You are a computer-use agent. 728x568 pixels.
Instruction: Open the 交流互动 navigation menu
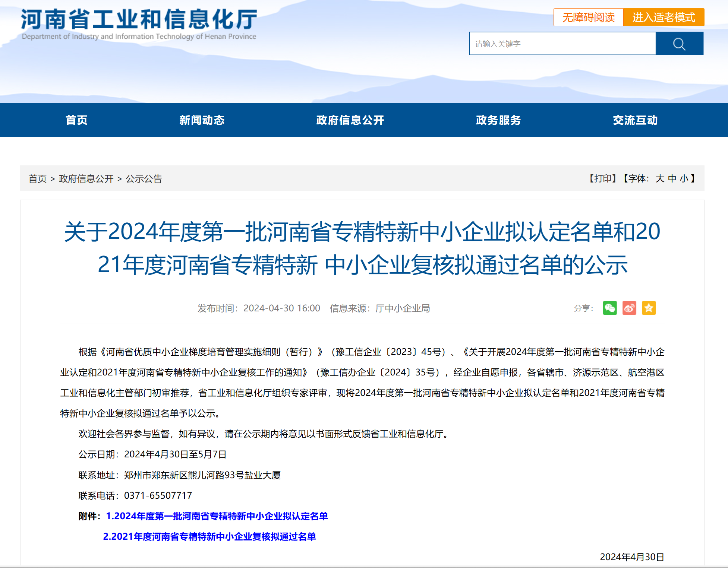[x=635, y=120]
